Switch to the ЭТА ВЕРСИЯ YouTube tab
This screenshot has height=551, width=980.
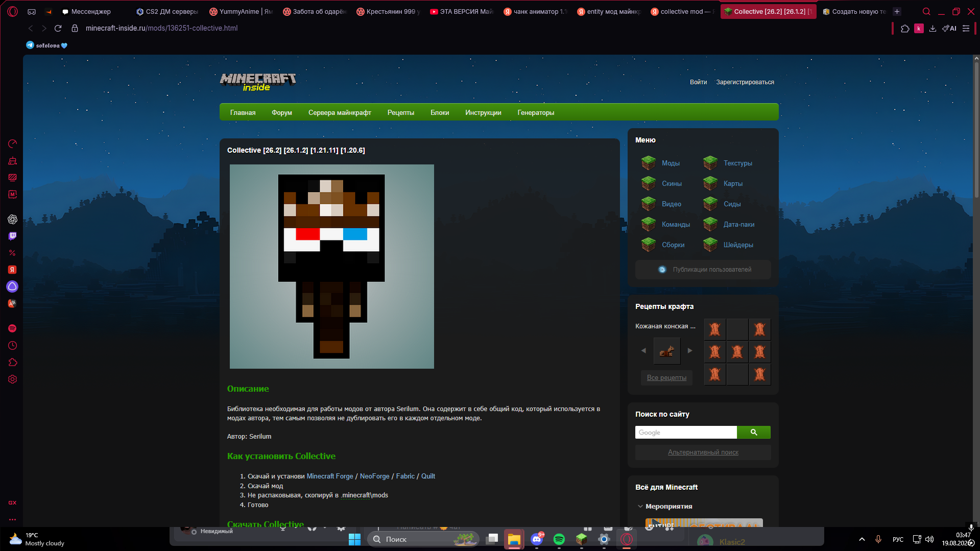coord(462,11)
